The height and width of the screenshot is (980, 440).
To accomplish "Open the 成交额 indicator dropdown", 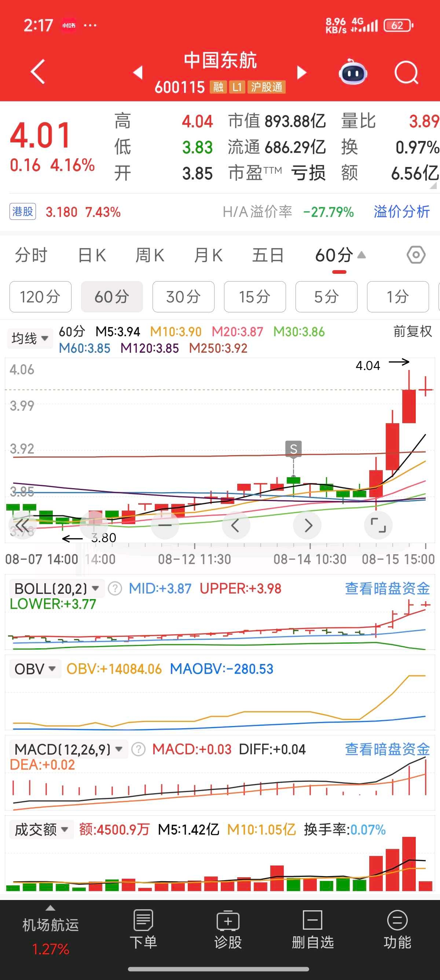I will click(41, 830).
